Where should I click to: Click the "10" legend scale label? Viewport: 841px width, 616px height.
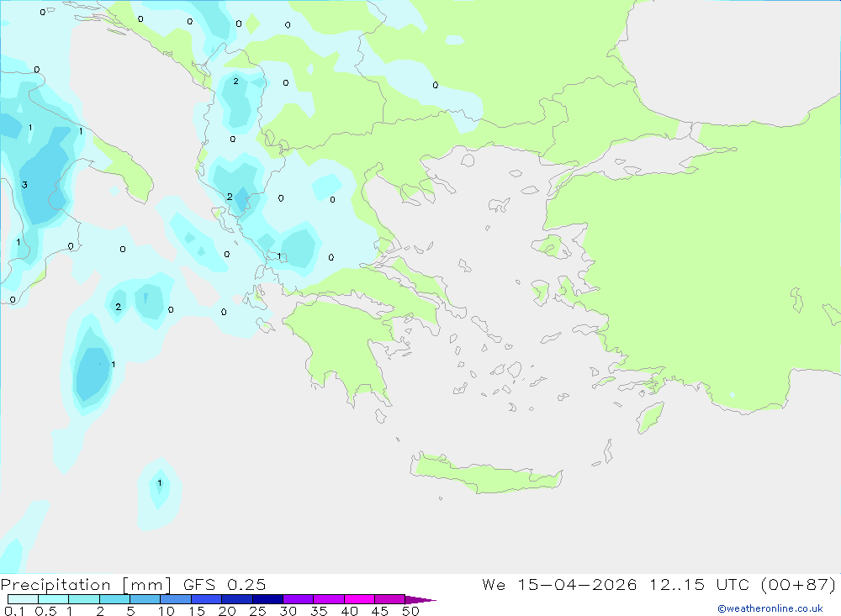[x=167, y=611]
